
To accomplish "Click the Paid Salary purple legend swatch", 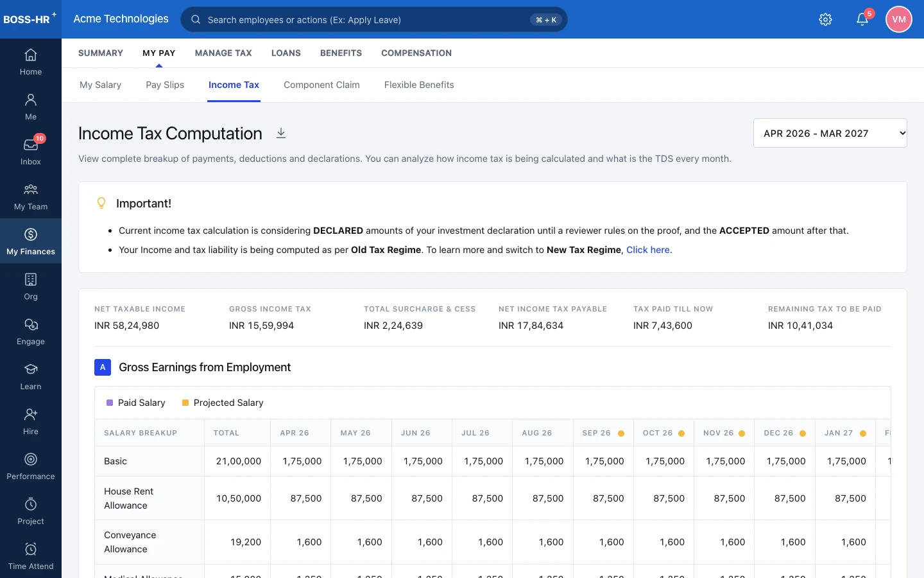I will click(x=110, y=403).
